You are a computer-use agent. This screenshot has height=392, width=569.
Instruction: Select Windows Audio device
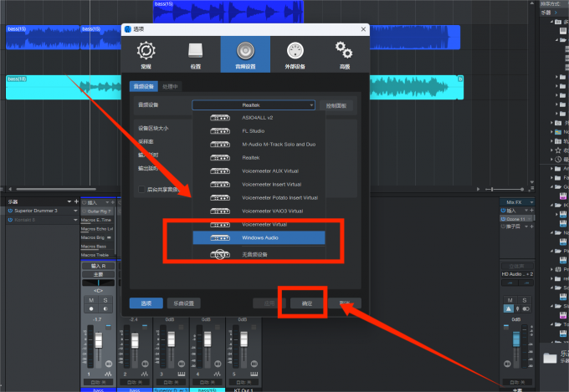[259, 238]
